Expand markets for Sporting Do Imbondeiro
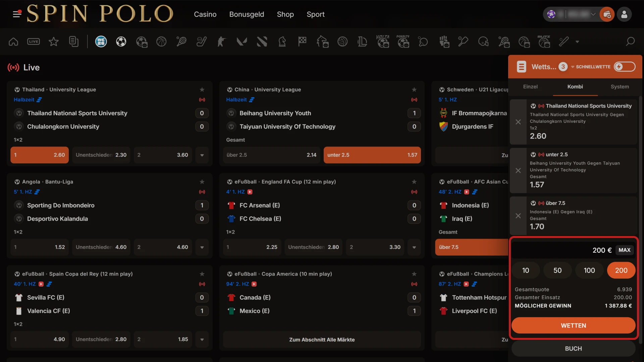The image size is (644, 362). (202, 247)
